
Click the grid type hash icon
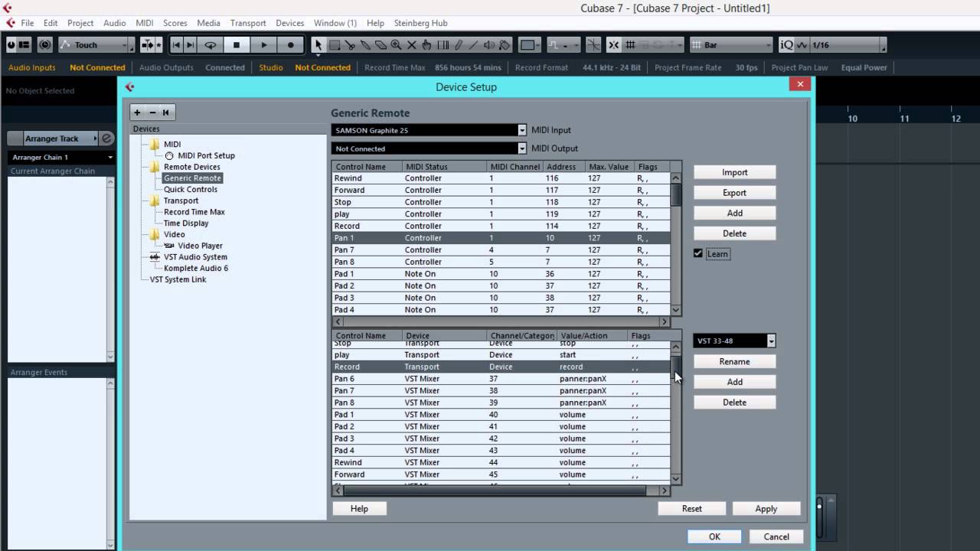[x=630, y=45]
